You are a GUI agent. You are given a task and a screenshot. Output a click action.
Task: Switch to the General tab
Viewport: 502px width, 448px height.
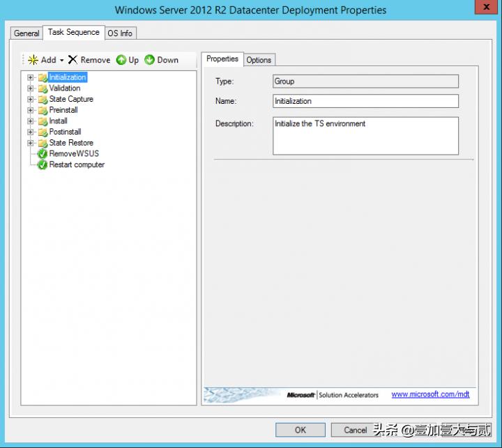pyautogui.click(x=26, y=33)
